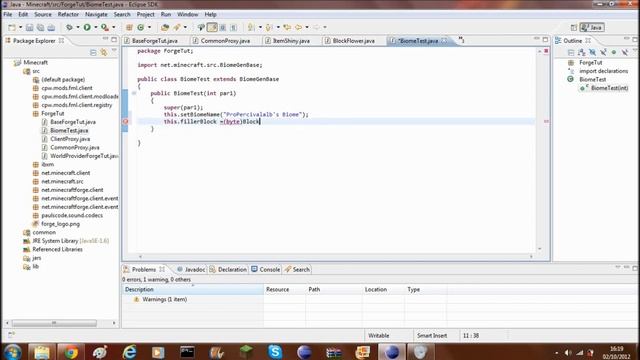Image resolution: width=640 pixels, height=360 pixels.
Task: Open the Navigate menu
Action: click(x=96, y=14)
